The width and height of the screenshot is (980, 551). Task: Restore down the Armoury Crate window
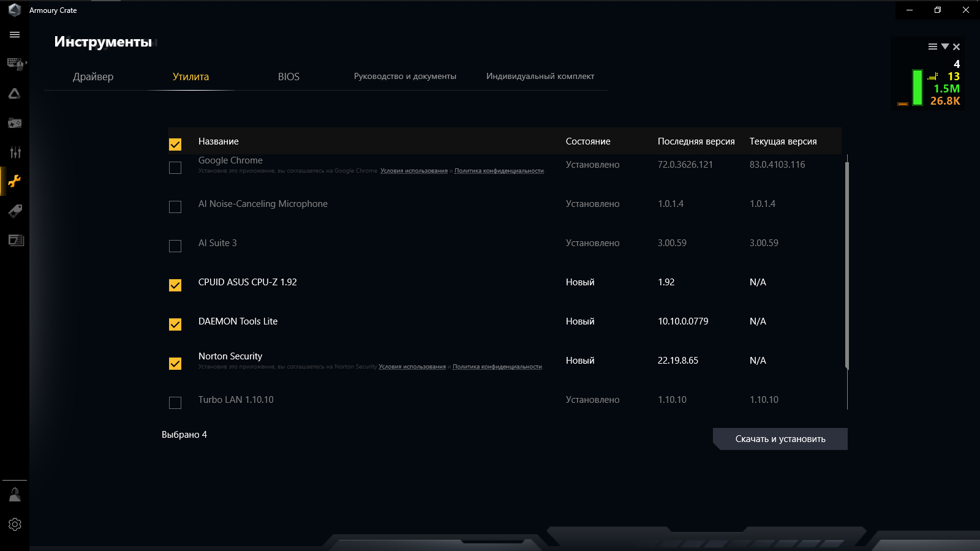938,10
